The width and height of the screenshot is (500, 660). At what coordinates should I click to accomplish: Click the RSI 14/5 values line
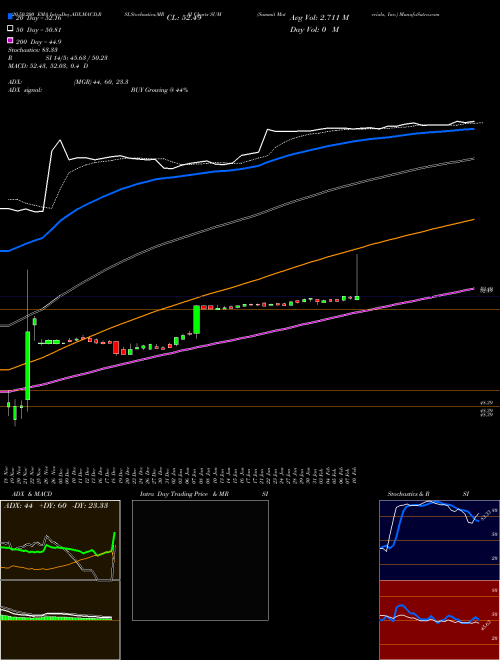click(x=58, y=58)
